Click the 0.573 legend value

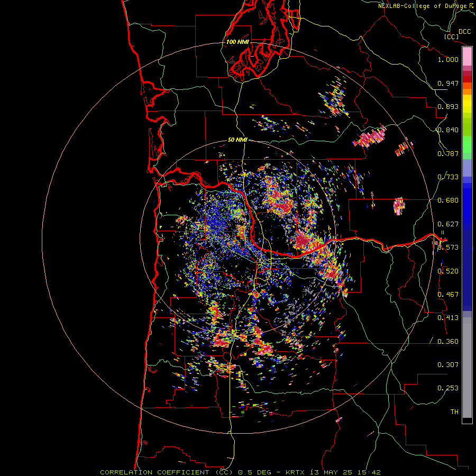(448, 248)
